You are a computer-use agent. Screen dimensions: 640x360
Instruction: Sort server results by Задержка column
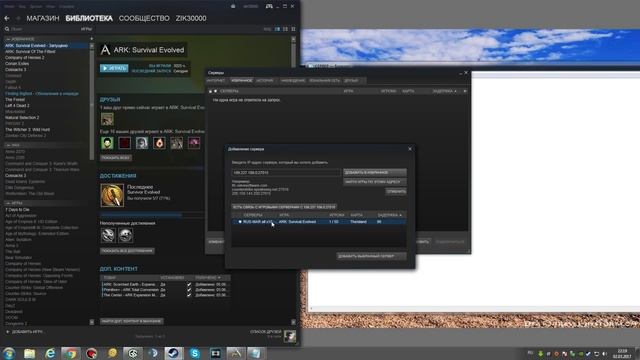tap(389, 215)
